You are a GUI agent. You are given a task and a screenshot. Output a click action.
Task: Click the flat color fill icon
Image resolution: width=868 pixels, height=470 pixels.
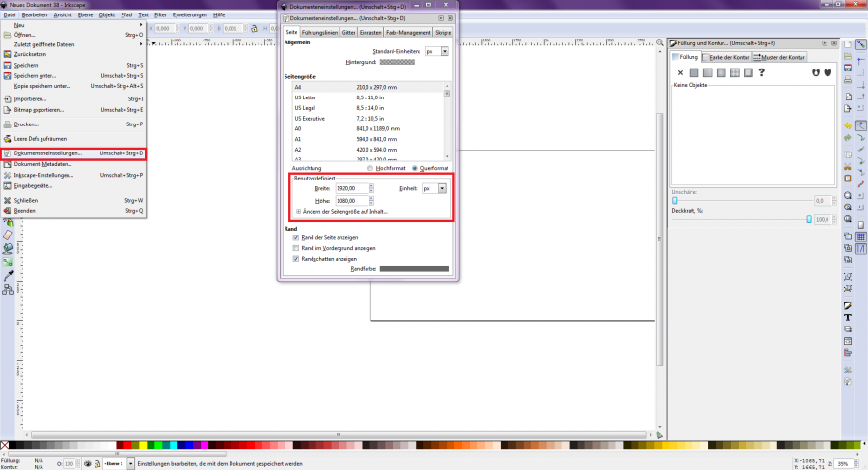693,72
